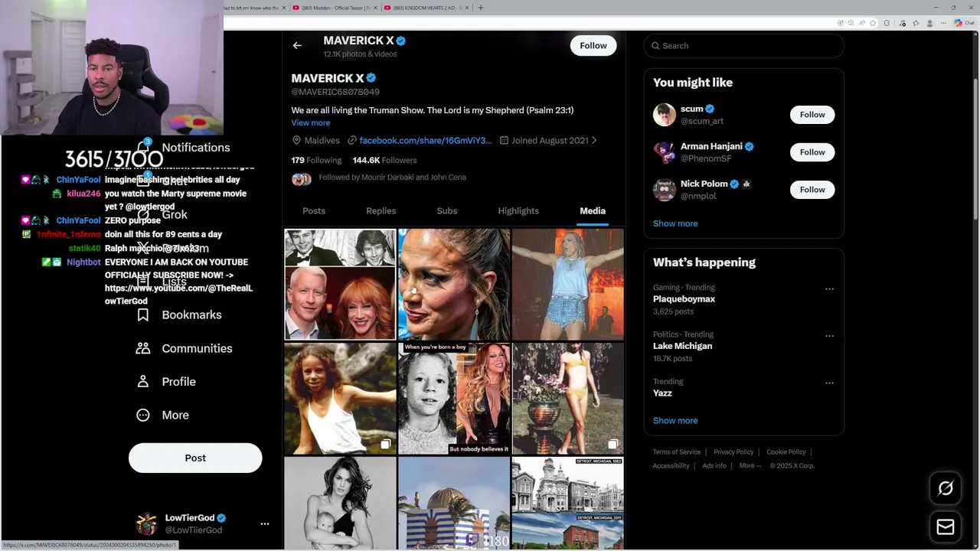Go back using the profile header arrow

pyautogui.click(x=297, y=46)
